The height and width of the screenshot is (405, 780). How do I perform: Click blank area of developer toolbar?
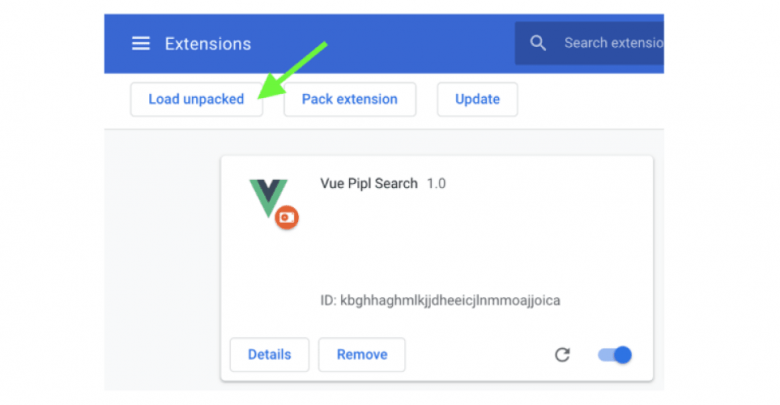(587, 100)
